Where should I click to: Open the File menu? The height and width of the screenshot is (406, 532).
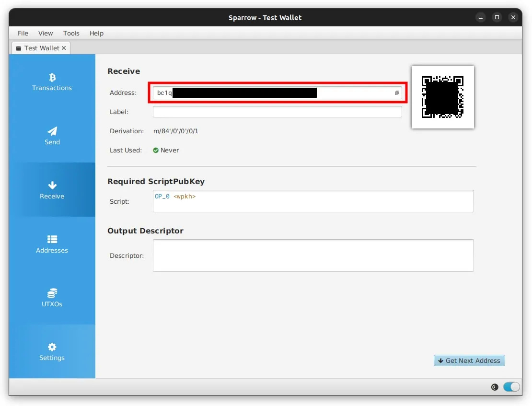coord(23,33)
